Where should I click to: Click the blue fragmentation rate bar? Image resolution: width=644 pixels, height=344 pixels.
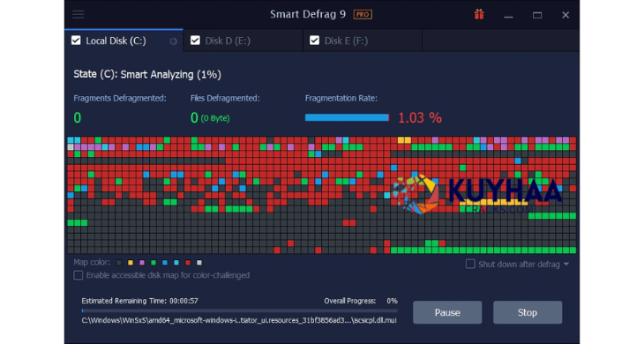pos(347,118)
